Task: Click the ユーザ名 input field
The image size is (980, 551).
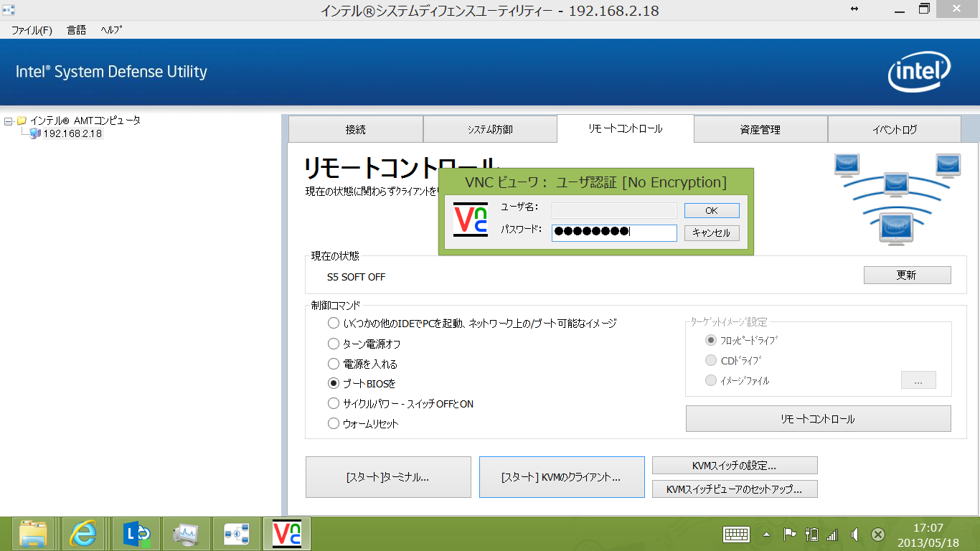Action: [x=614, y=210]
